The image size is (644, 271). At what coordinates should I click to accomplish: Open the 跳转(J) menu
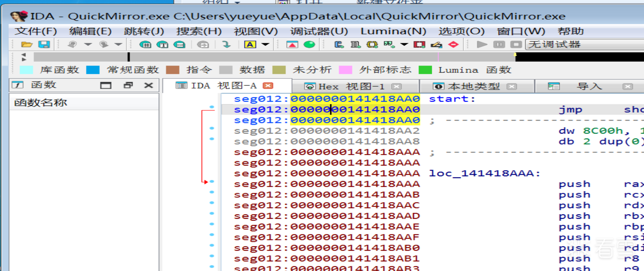[x=144, y=31]
